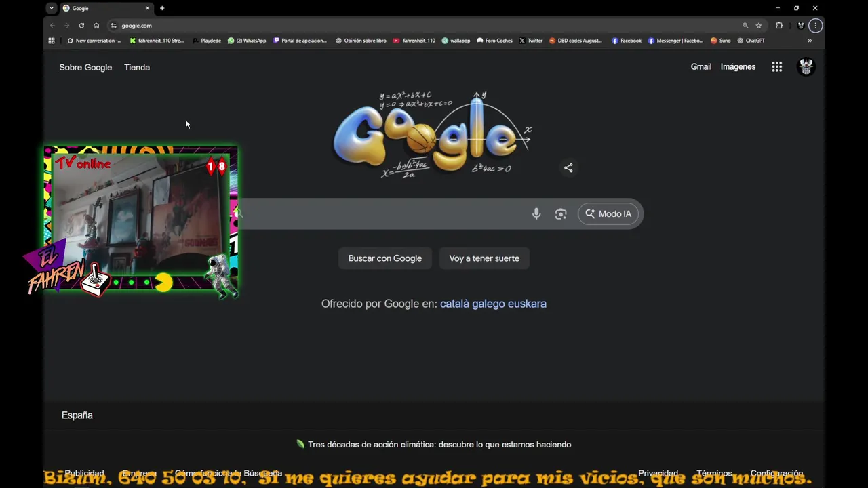This screenshot has height=488, width=868.
Task: Open the Portal de apelacion bookmark
Action: [x=300, y=41]
